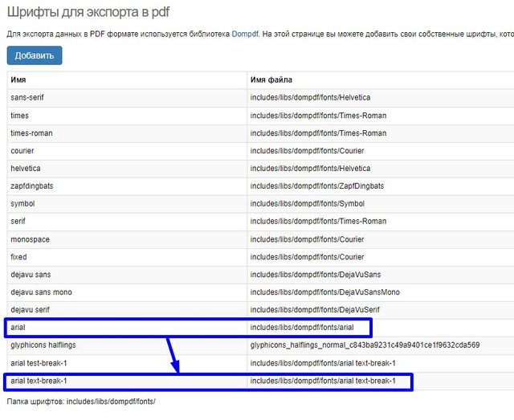514x420 pixels.
Task: Click file path of helvetica row
Action: (x=310, y=169)
